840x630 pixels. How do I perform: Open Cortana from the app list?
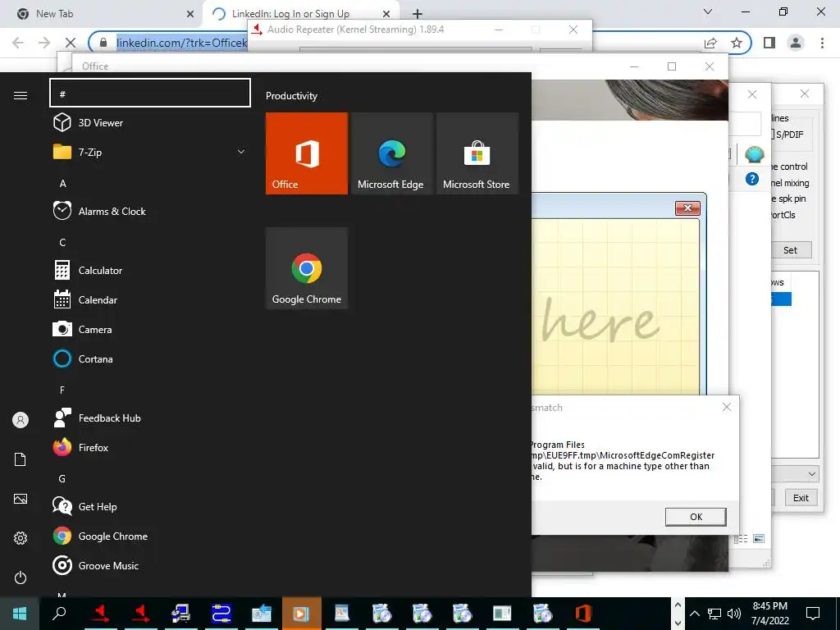tap(150, 358)
